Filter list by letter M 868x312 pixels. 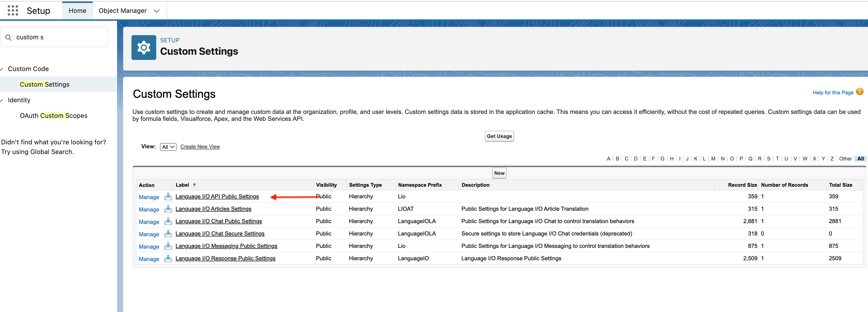[713, 158]
